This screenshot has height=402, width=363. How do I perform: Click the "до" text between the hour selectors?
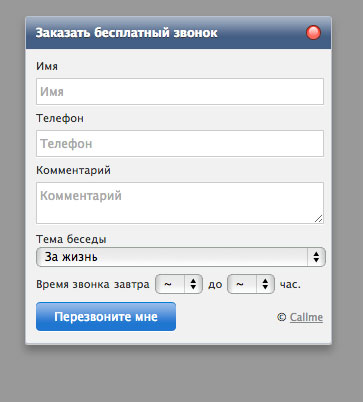215,285
